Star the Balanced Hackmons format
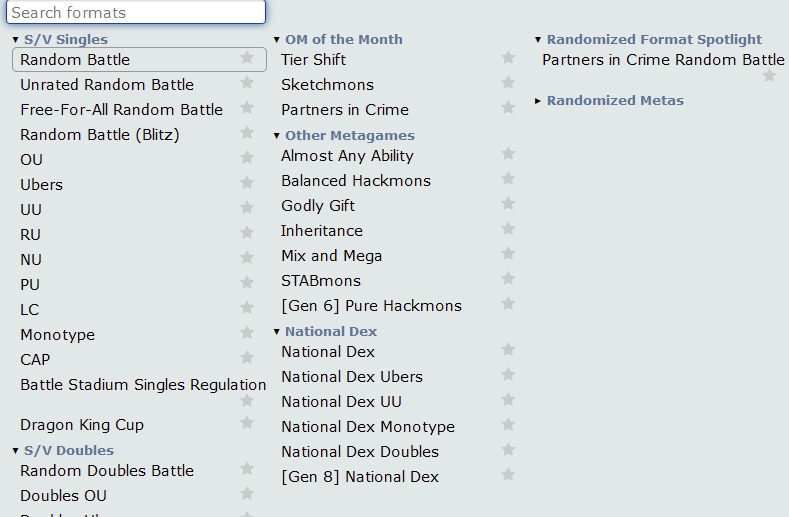Image resolution: width=789 pixels, height=517 pixels. tap(508, 179)
